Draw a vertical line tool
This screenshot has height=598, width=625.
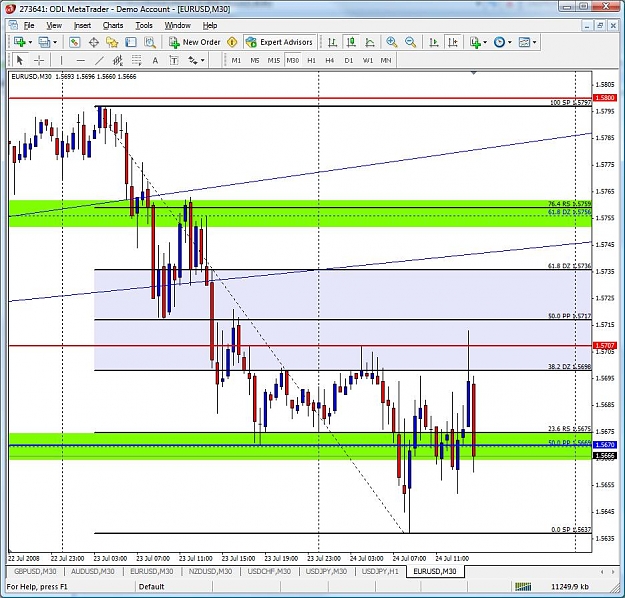[61, 60]
